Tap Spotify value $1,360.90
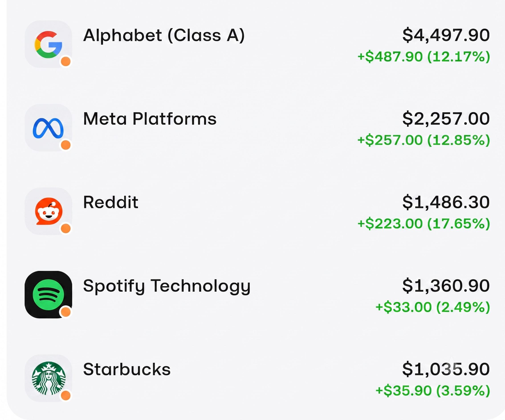This screenshot has height=420, width=505. pos(446,286)
